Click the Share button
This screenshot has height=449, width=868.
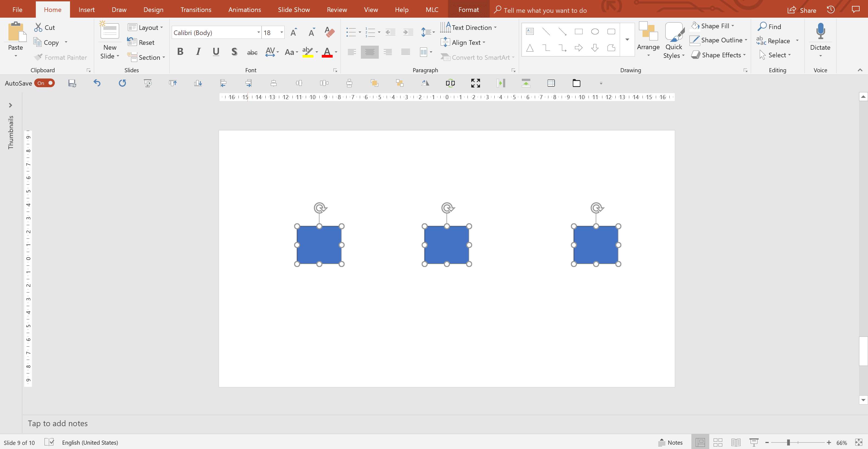pos(802,10)
